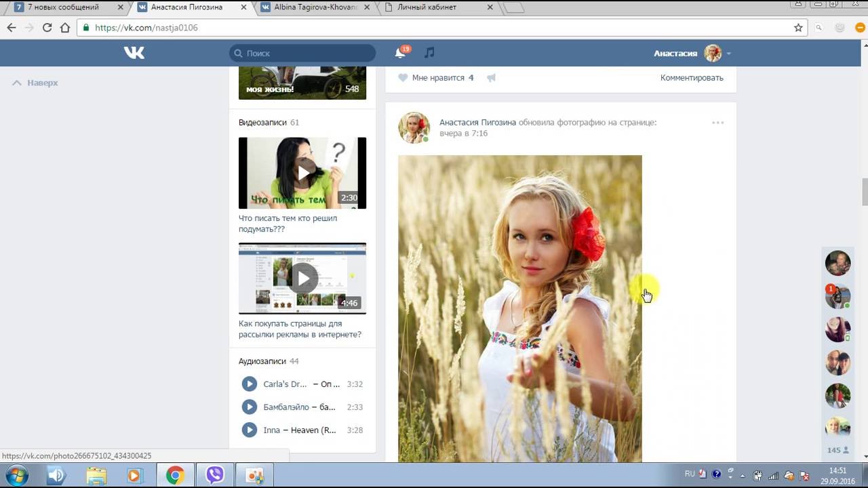Viewport: 868px width, 488px height.
Task: Open the Аудиозаписи section header
Action: pos(269,361)
